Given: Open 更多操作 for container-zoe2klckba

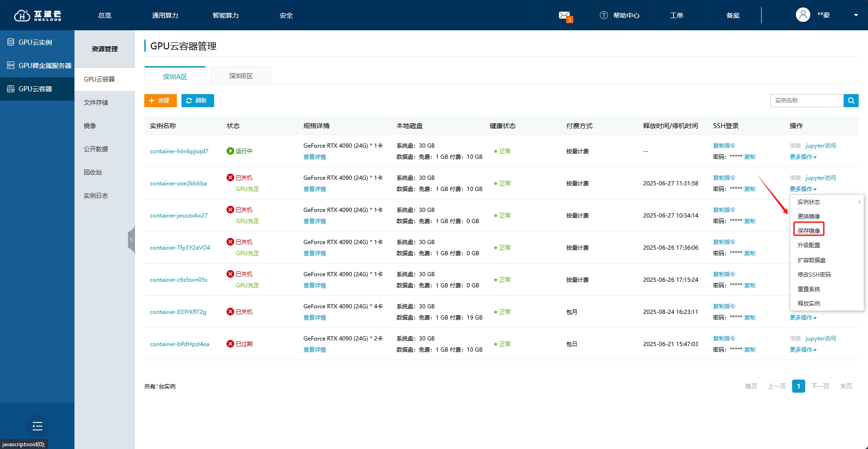Looking at the screenshot, I should 803,189.
